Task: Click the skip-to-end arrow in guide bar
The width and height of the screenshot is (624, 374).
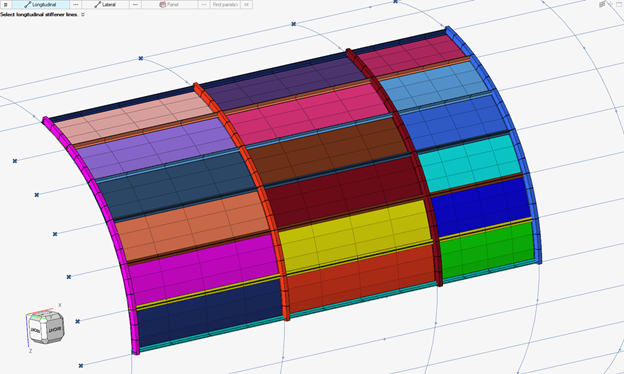Action: (x=246, y=4)
